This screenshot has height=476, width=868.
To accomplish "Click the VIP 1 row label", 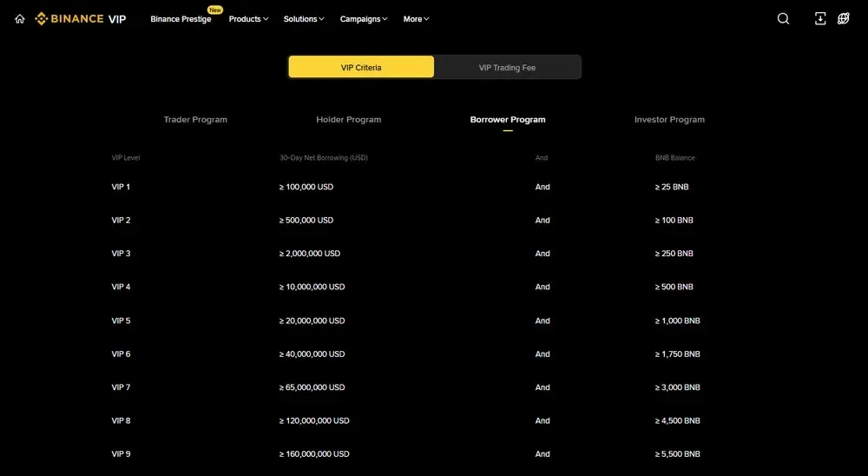I will point(121,187).
